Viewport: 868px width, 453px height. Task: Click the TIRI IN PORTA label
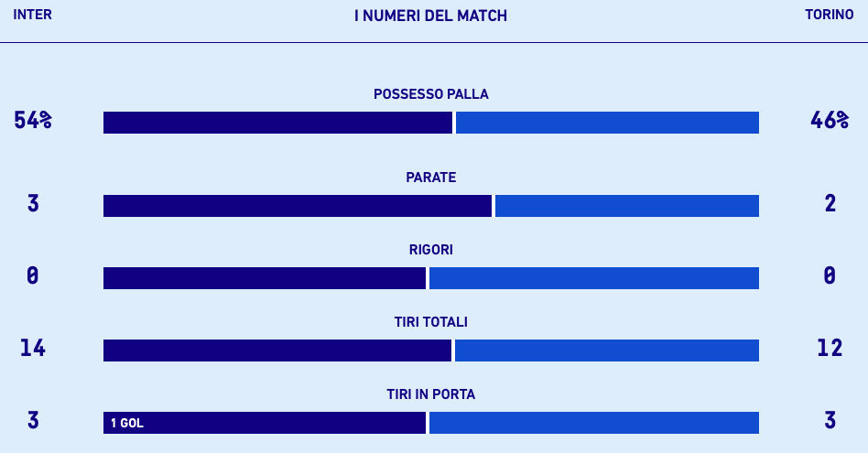(x=431, y=394)
